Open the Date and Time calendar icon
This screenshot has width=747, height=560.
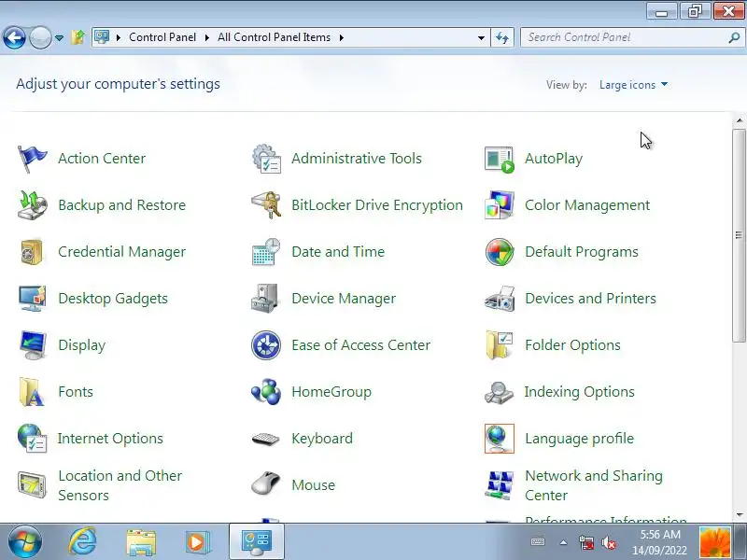[266, 252]
